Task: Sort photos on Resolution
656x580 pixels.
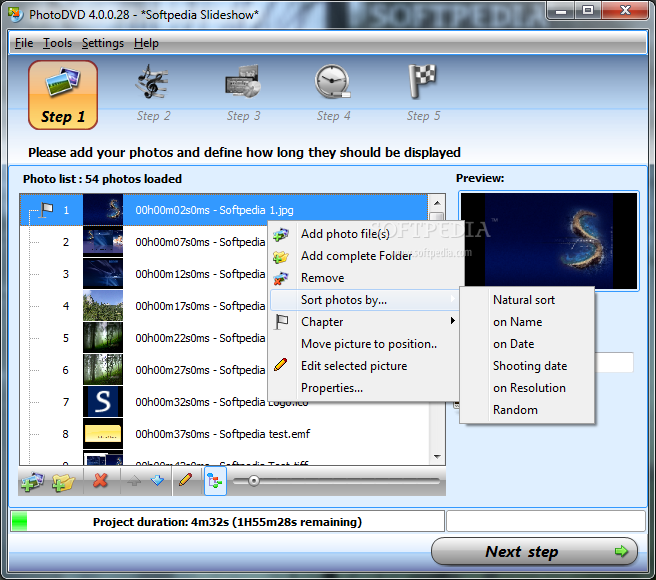Action: (527, 388)
